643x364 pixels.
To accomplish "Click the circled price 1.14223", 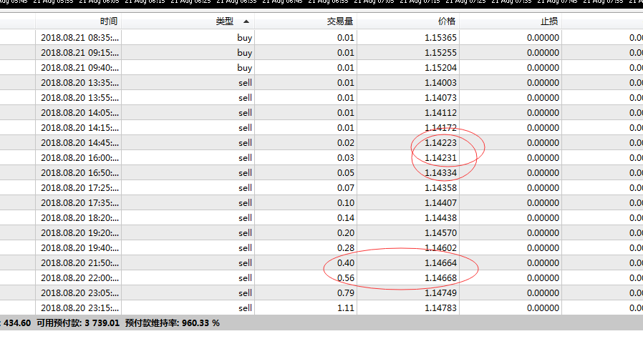I will (x=440, y=143).
